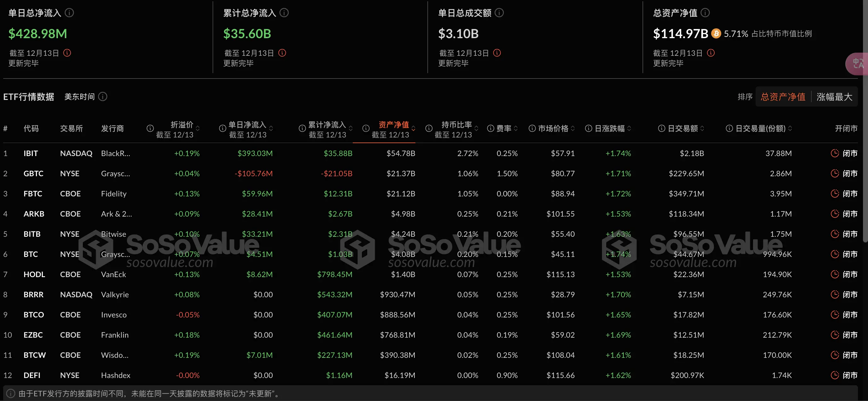Click red date info icon under $35.60B
This screenshot has width=868, height=401.
pos(282,53)
